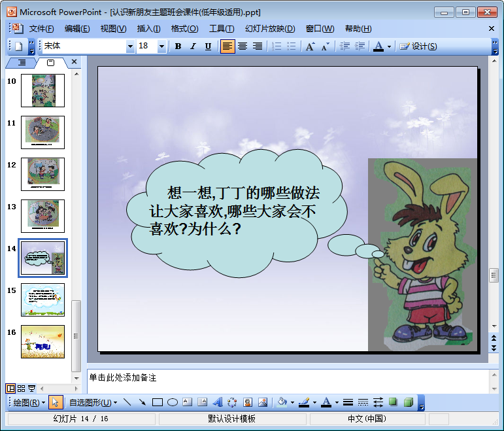Select Align Right alignment

(258, 46)
